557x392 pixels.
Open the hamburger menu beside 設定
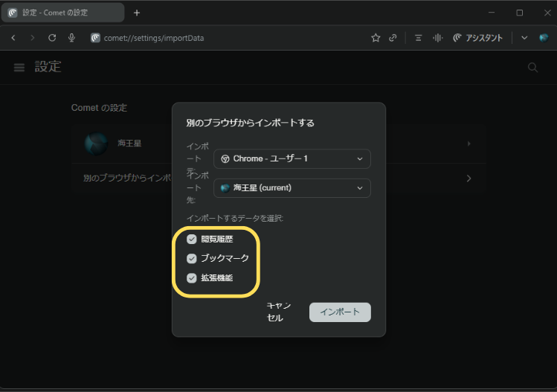[19, 68]
